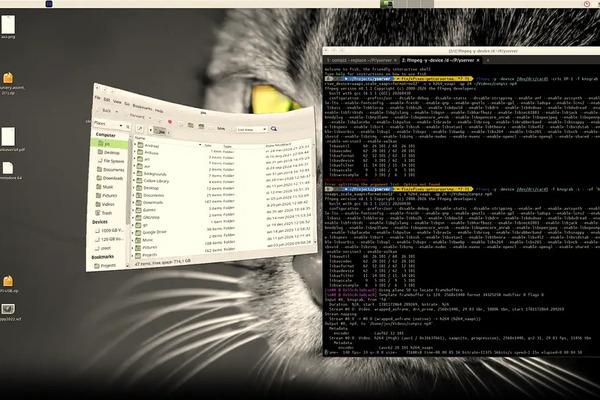Close the compiz --replace terminal tab

pos(395,60)
